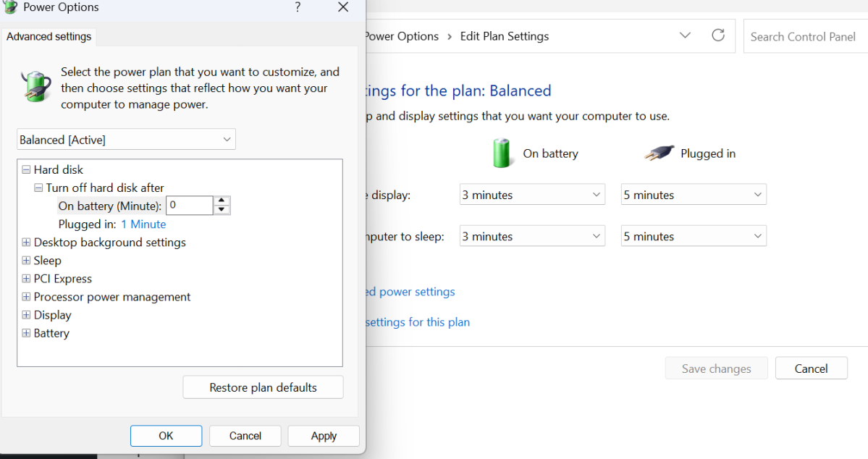This screenshot has width=868, height=459.
Task: Select the Advanced settings tab
Action: tap(49, 37)
